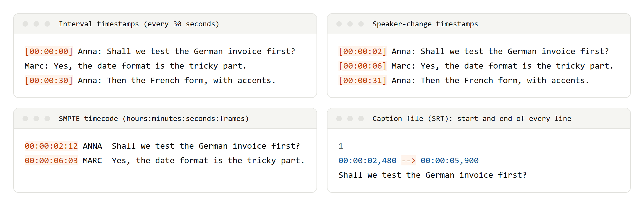Select the SMPTE line "Yes, the date format is the tricky part."

click(x=208, y=161)
